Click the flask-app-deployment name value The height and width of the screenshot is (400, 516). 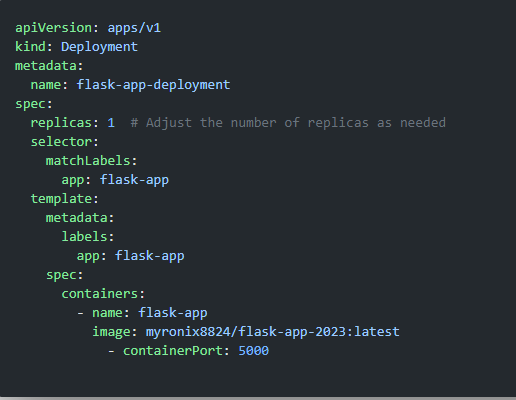153,85
